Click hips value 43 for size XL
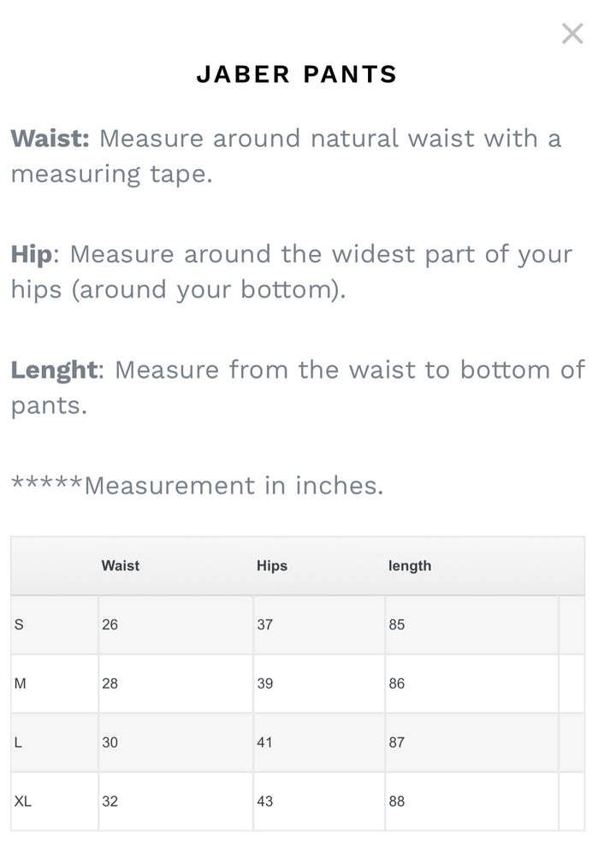 tap(265, 801)
